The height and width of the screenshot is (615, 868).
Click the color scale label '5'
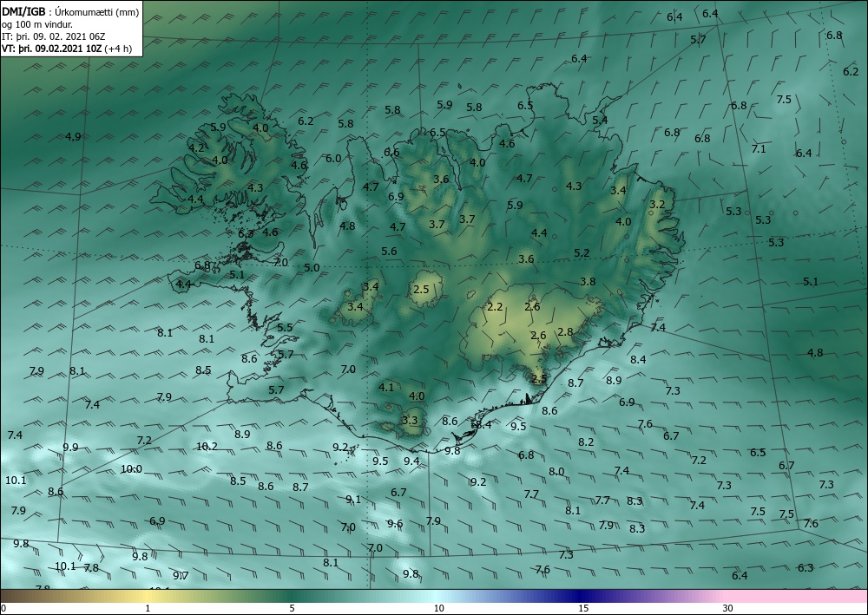[x=292, y=608]
